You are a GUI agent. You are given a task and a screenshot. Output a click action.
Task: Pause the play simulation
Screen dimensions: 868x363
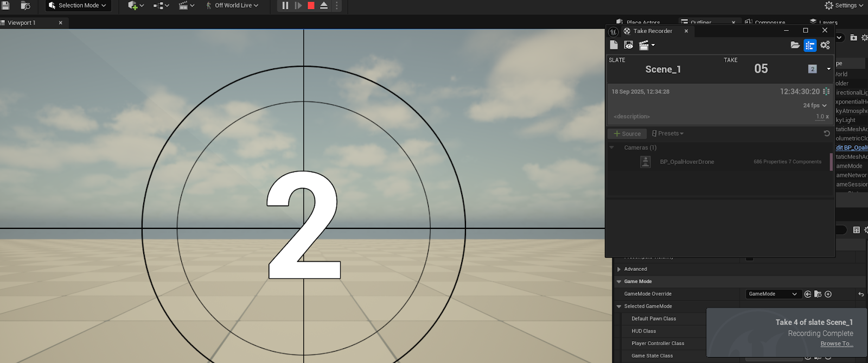click(285, 5)
